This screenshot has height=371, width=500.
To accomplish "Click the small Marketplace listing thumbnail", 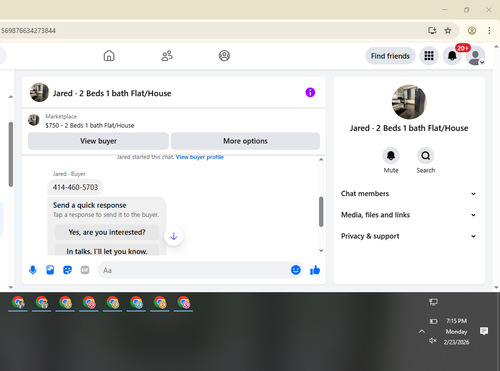I will point(34,120).
